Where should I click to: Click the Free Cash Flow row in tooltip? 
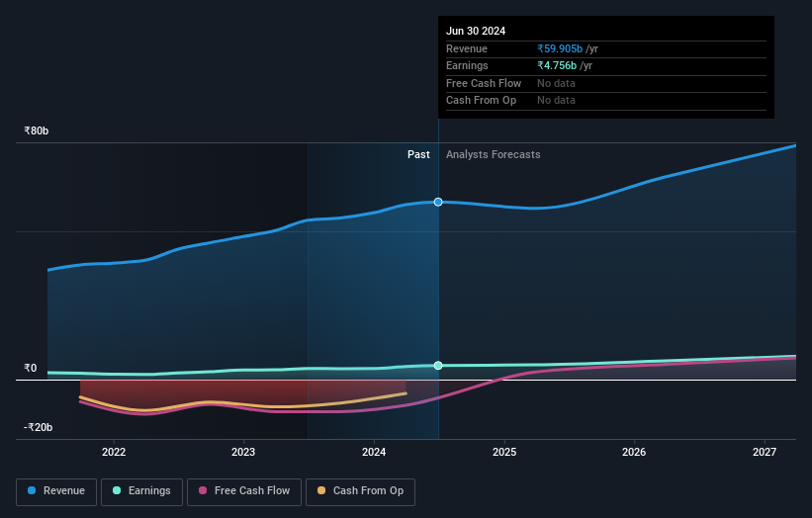(x=606, y=83)
